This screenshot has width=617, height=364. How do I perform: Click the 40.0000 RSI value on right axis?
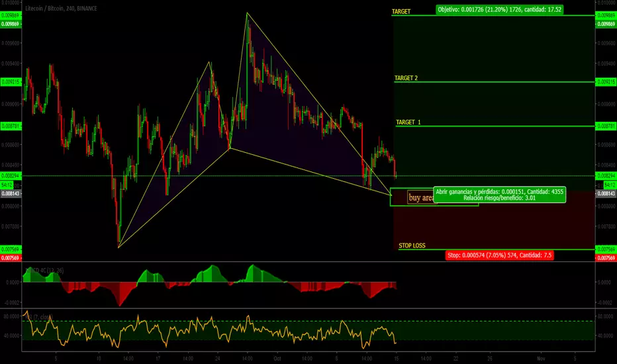(x=606, y=336)
